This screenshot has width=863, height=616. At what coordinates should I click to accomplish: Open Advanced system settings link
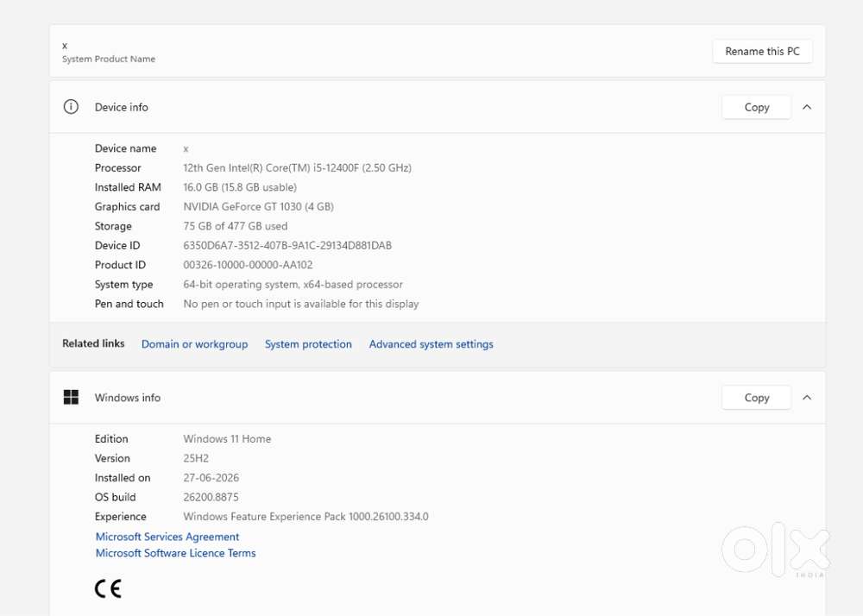(431, 344)
